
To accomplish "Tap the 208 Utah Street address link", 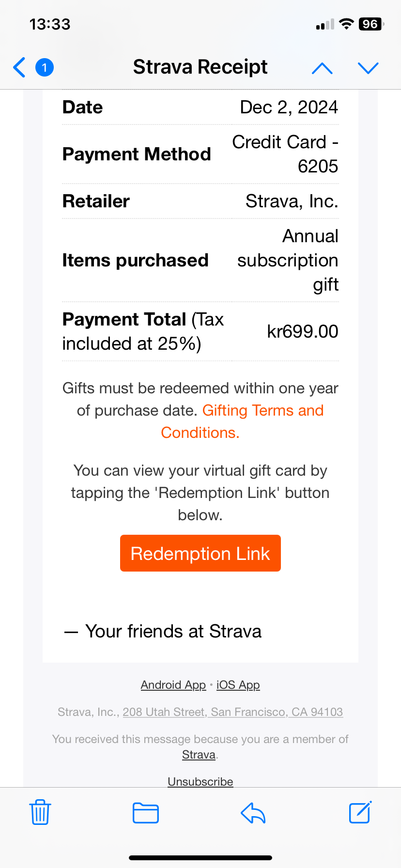I will pos(232,712).
